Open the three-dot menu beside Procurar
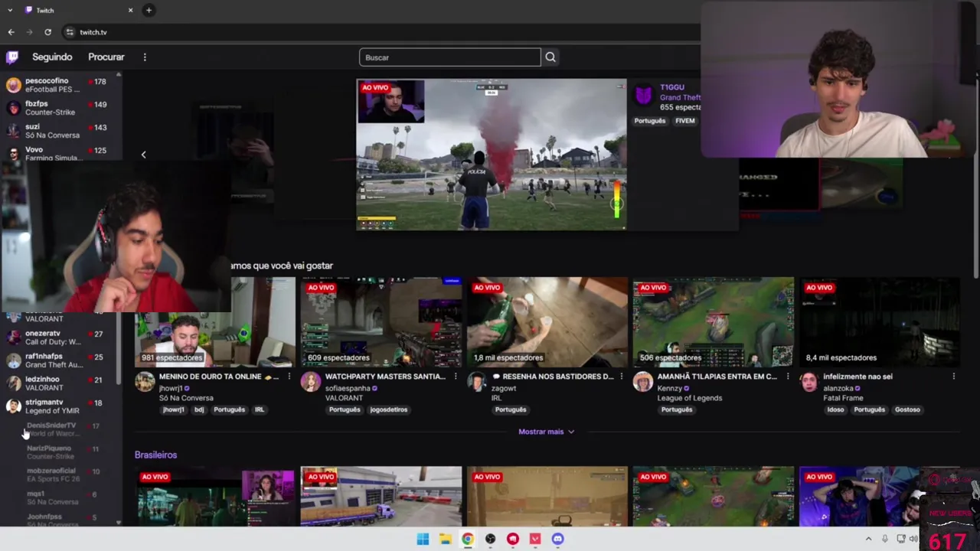 coord(145,57)
